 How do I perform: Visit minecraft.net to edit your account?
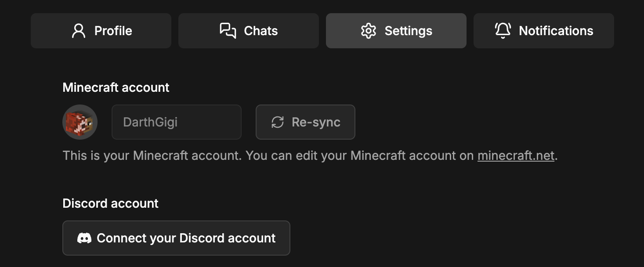point(516,155)
